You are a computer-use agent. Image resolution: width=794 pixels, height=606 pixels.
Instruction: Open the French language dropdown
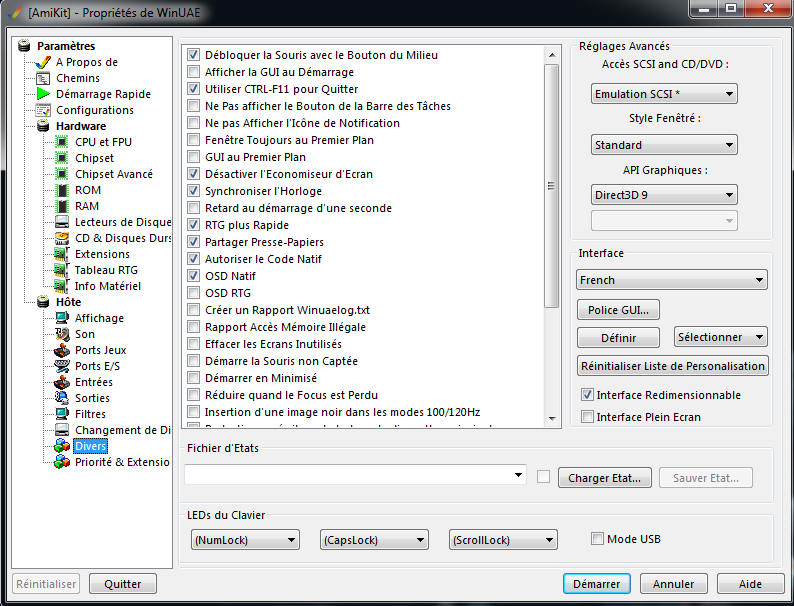point(671,280)
